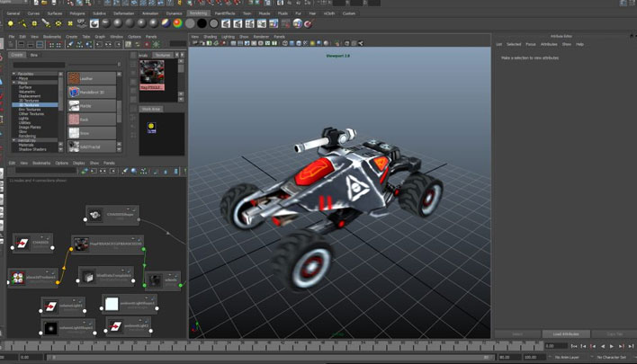Open the Textures tab in Hypershade

163,55
